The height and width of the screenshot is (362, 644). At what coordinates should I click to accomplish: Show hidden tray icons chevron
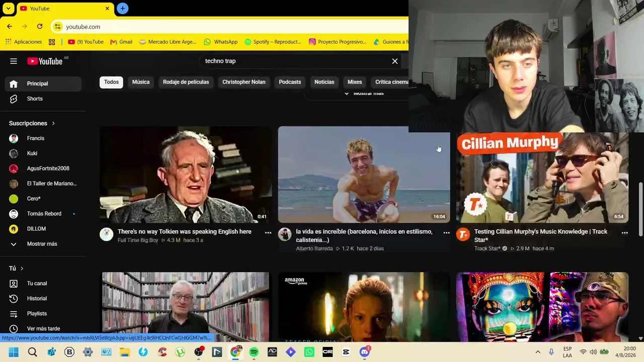point(538,352)
